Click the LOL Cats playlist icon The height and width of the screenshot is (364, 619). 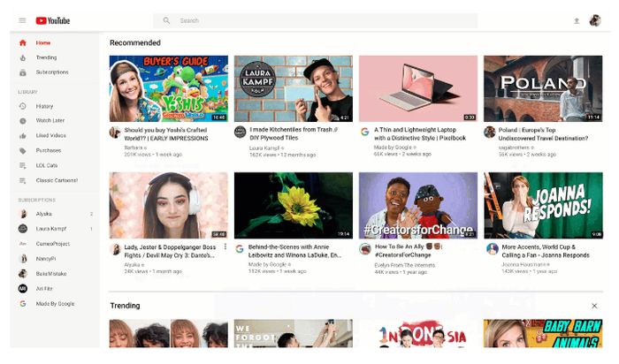(23, 165)
